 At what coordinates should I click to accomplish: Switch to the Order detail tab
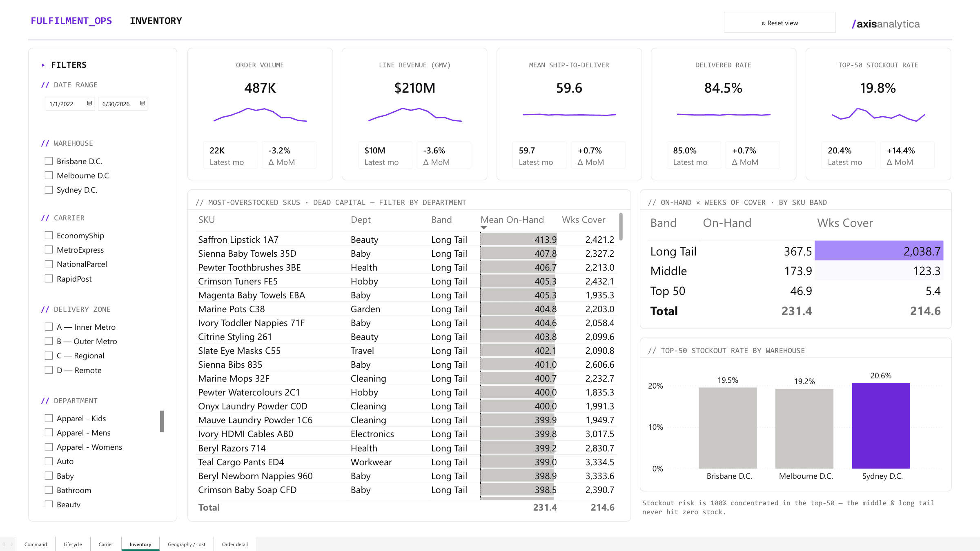coord(235,544)
